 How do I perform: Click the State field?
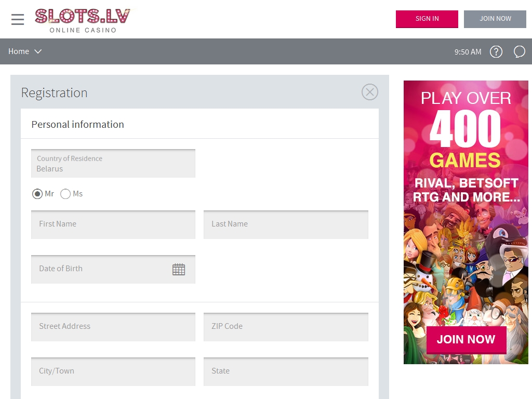[286, 371]
